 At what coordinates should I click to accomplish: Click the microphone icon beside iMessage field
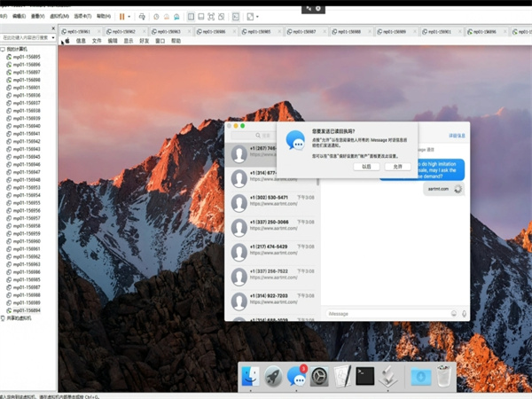tap(465, 313)
